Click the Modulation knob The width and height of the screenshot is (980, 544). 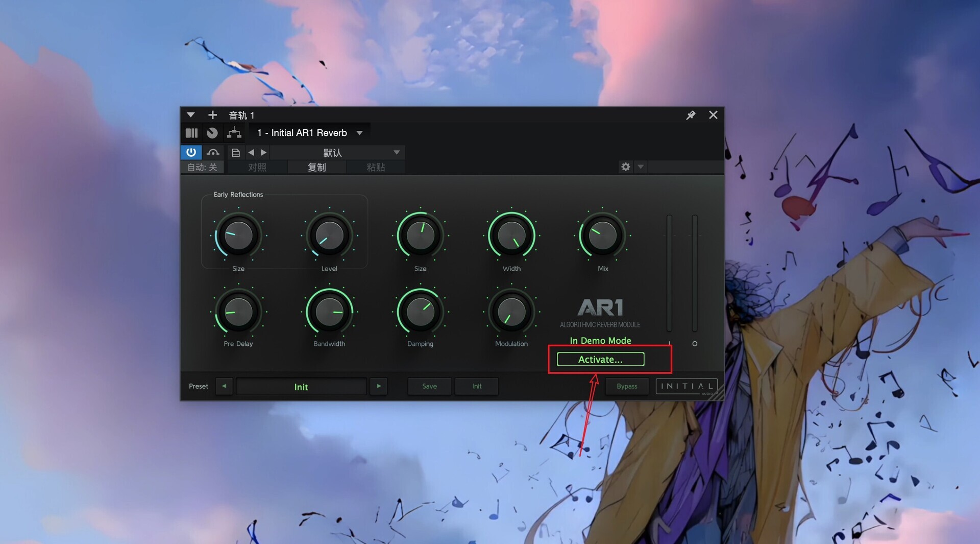point(511,312)
